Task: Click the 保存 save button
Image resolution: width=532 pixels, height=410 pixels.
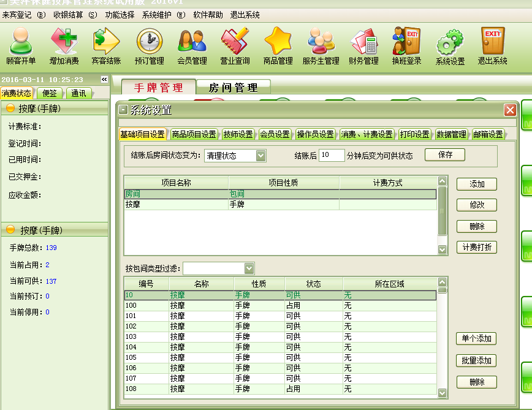Action: 446,155
